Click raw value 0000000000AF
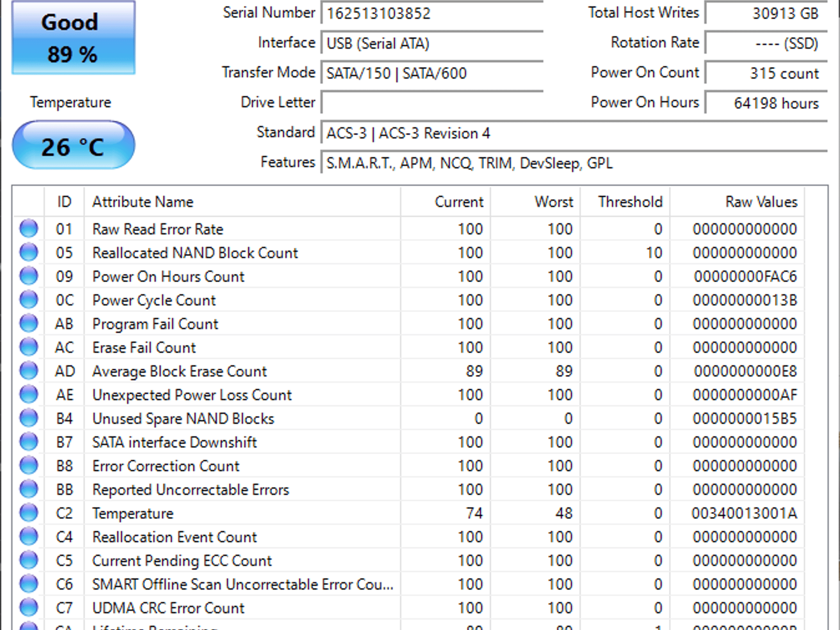 (745, 395)
